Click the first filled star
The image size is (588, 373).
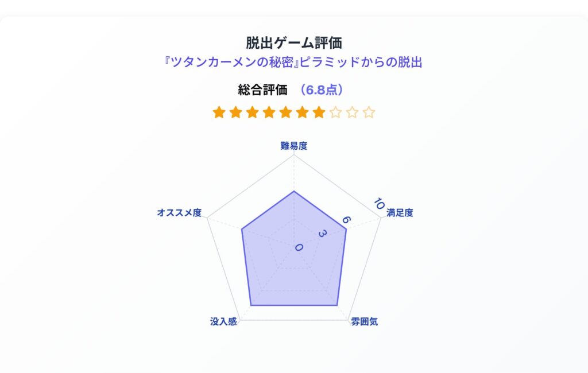[219, 112]
